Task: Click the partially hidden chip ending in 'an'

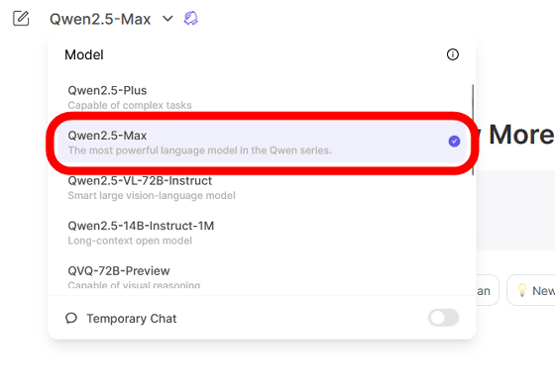Action: click(488, 290)
